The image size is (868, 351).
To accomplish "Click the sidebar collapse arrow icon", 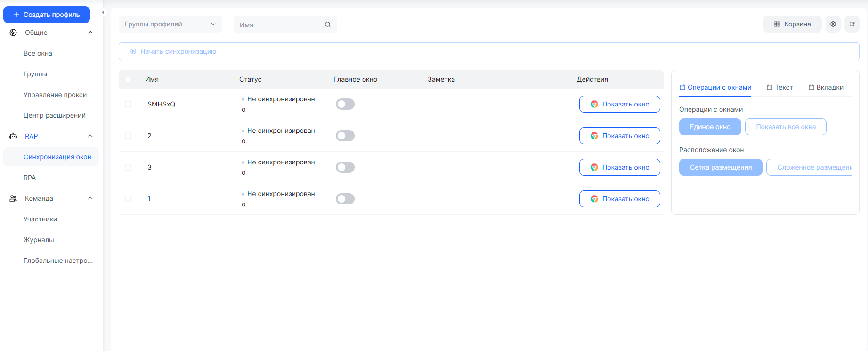I will 103,12.
